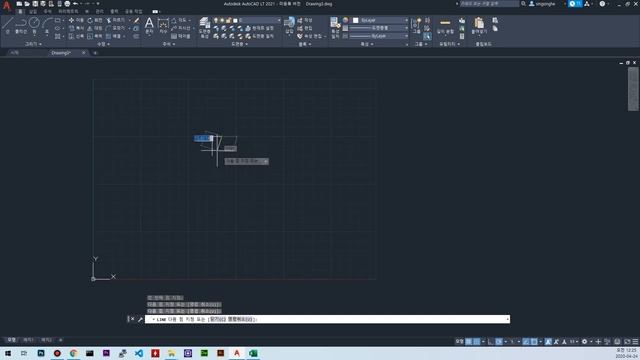
Task: Switch to the Layout1 tab at the bottom
Action: [28, 340]
